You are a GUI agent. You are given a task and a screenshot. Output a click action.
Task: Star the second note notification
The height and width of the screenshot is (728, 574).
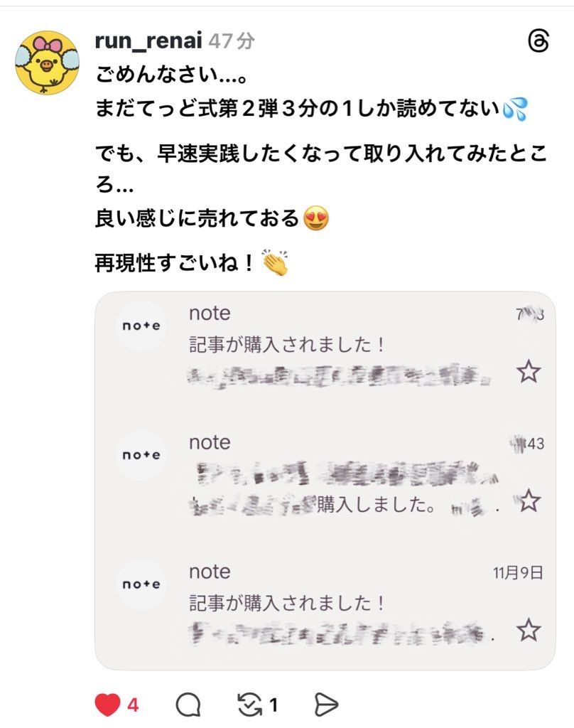528,501
